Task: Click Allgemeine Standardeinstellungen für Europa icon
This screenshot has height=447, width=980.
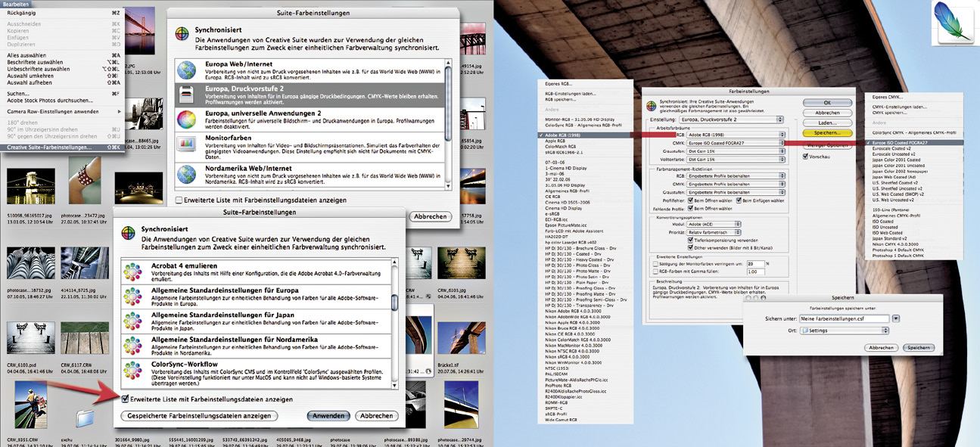Action: click(x=132, y=296)
